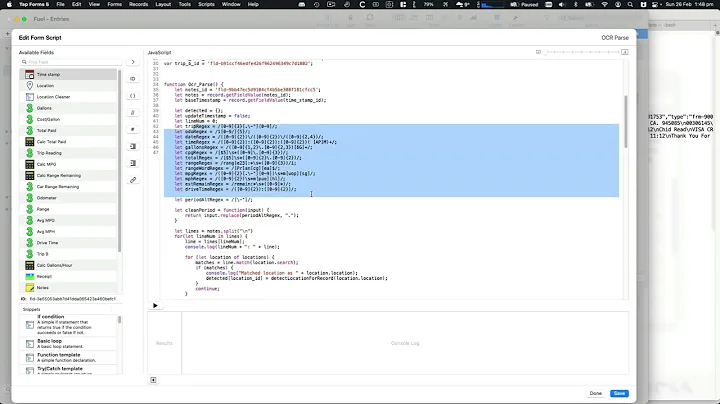Screen dimensions: 720x404
Task: Select the Cost/Gallon field
Action: (x=69, y=119)
